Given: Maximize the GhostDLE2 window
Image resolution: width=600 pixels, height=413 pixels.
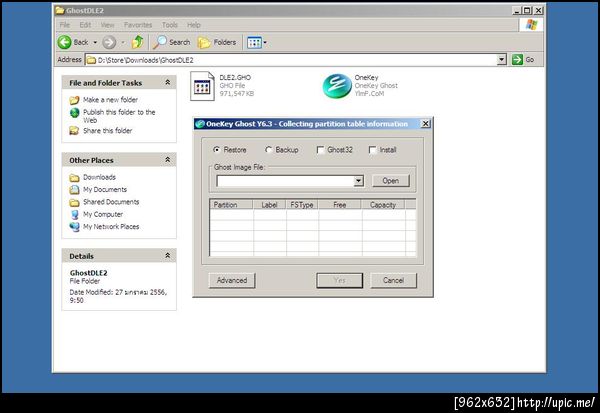Looking at the screenshot, I should coord(527,11).
